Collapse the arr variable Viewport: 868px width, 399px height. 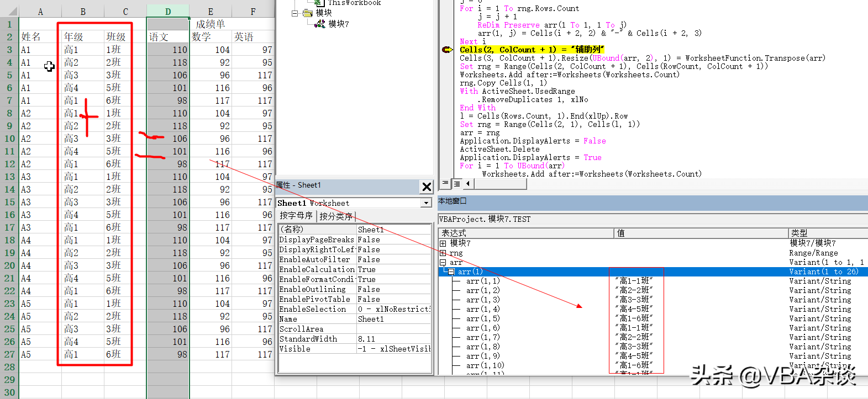[443, 263]
